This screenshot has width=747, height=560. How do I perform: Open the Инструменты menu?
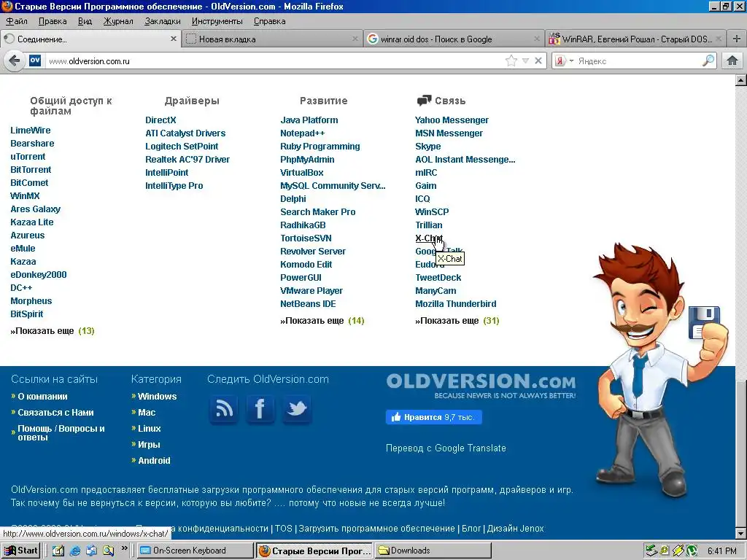click(217, 21)
